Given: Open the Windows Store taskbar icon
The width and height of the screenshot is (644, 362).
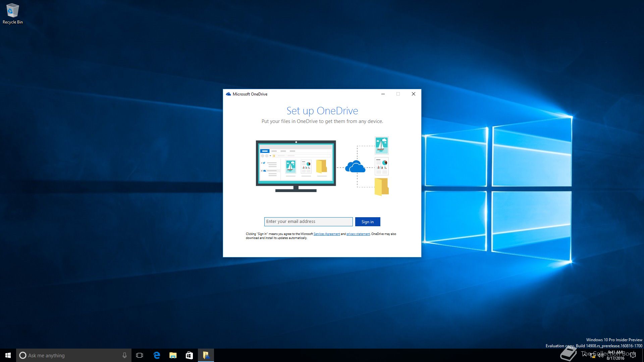Looking at the screenshot, I should pyautogui.click(x=189, y=355).
